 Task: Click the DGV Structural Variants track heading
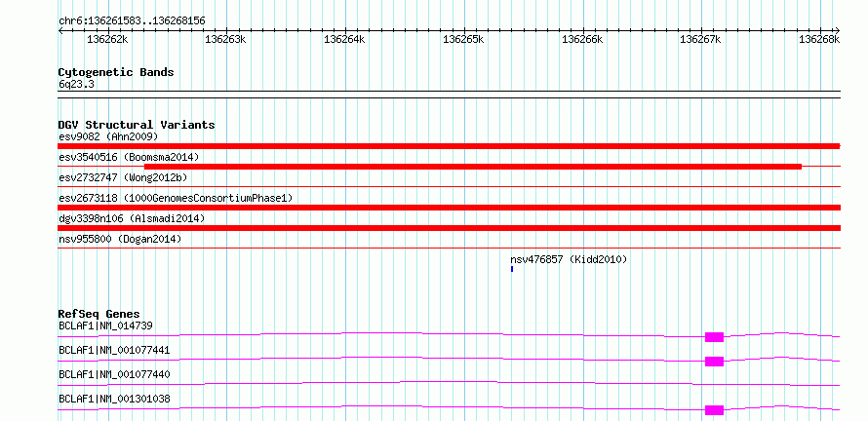[x=137, y=125]
